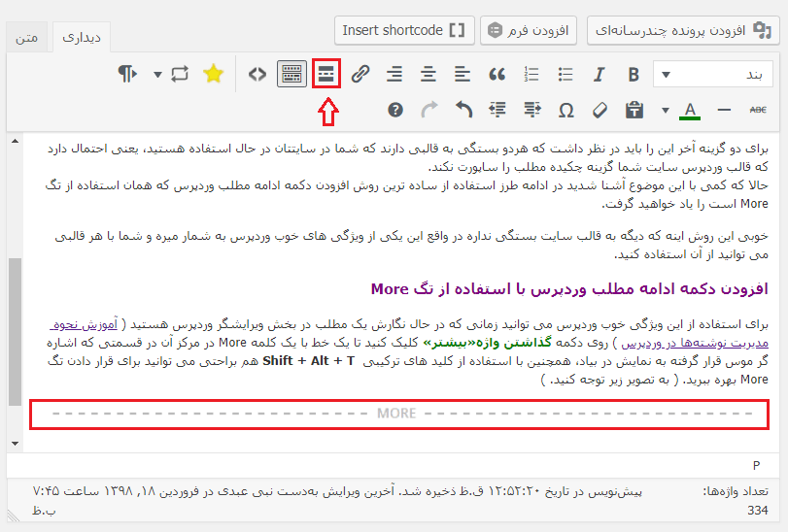Apply strikethrough ABC formatting
Image resolution: width=788 pixels, height=532 pixels.
click(758, 110)
